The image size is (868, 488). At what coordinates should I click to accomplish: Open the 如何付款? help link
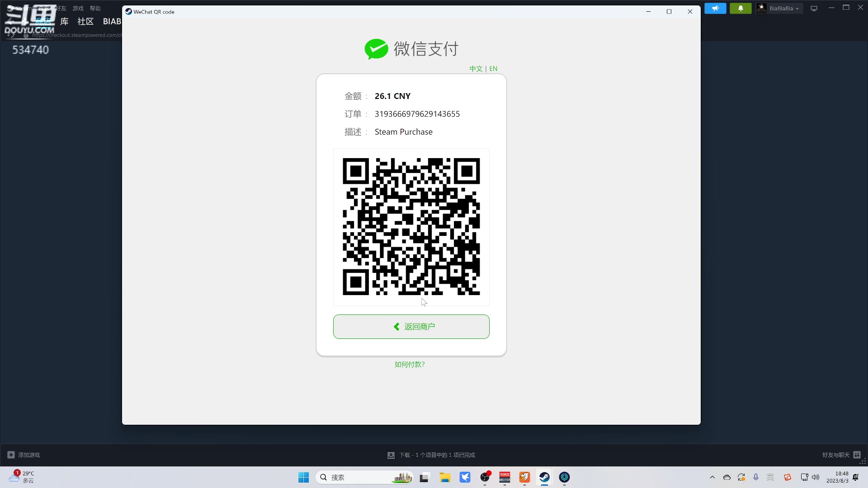[410, 365]
